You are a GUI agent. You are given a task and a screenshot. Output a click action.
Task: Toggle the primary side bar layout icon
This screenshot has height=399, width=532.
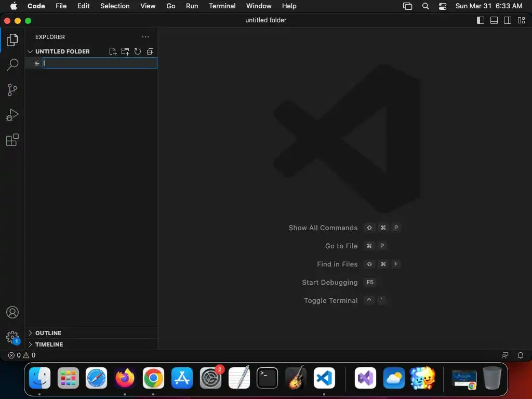[481, 20]
